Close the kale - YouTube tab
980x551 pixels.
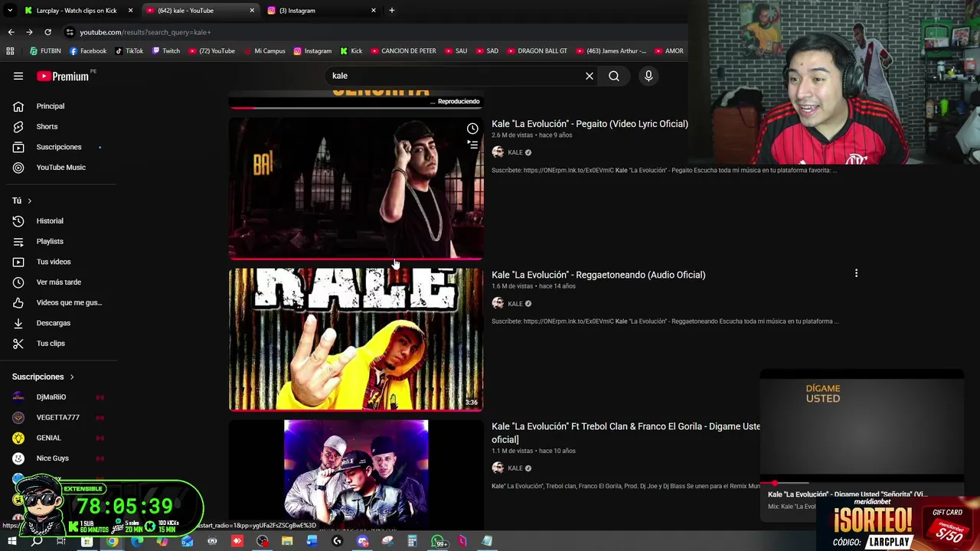252,11
